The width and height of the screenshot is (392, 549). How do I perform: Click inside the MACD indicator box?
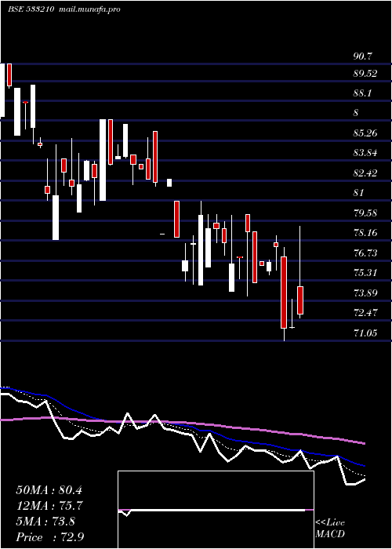(x=216, y=510)
